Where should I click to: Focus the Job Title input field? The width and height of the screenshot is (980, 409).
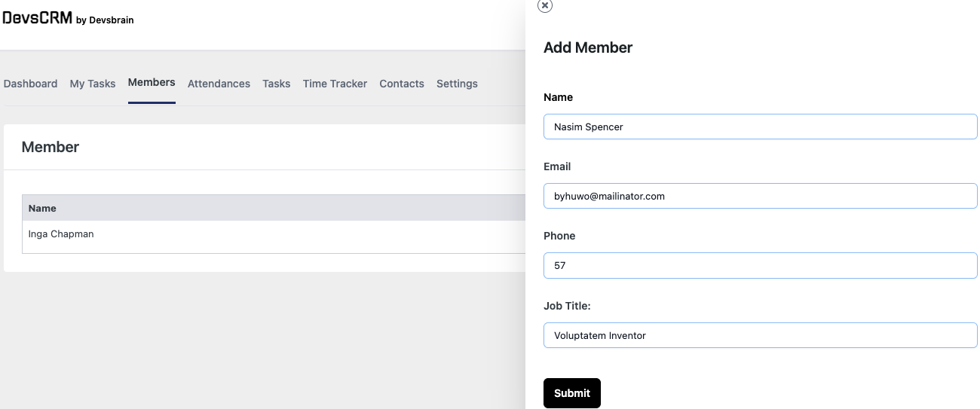tap(761, 335)
